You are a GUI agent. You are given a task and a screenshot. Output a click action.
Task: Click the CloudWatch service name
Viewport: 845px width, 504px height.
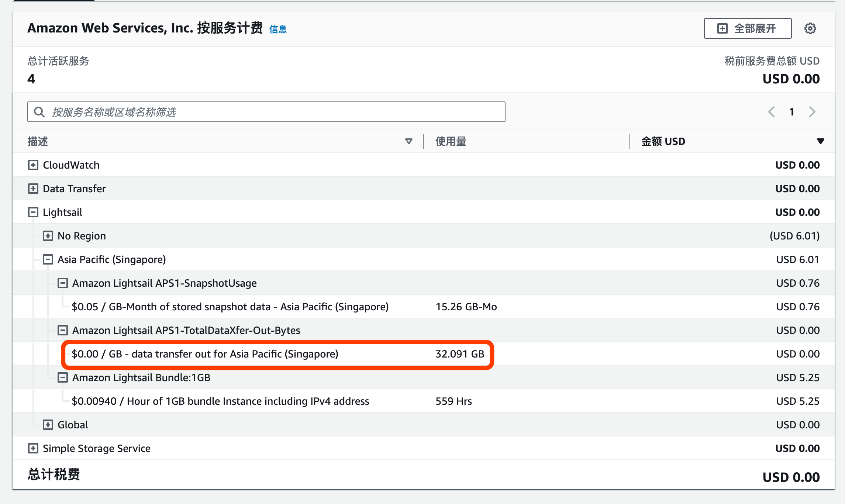point(71,165)
